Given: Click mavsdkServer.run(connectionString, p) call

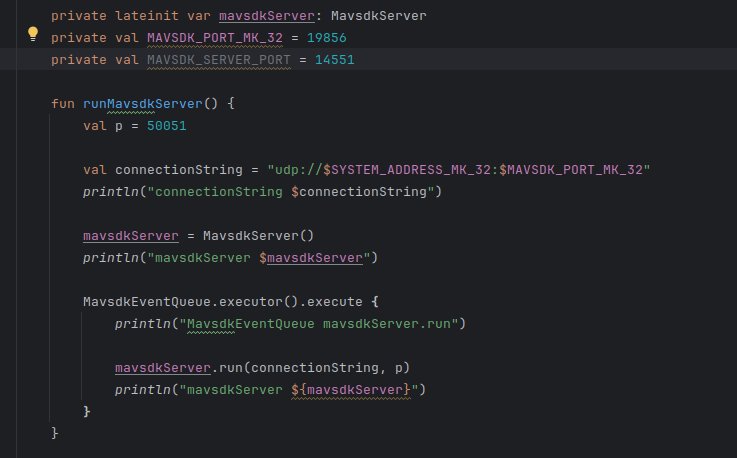Looking at the screenshot, I should pos(262,367).
